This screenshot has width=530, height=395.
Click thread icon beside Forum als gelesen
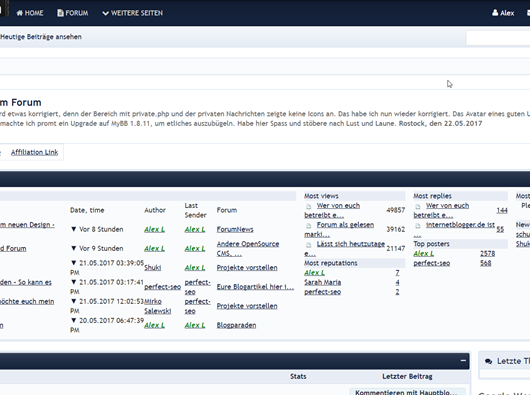click(x=308, y=226)
